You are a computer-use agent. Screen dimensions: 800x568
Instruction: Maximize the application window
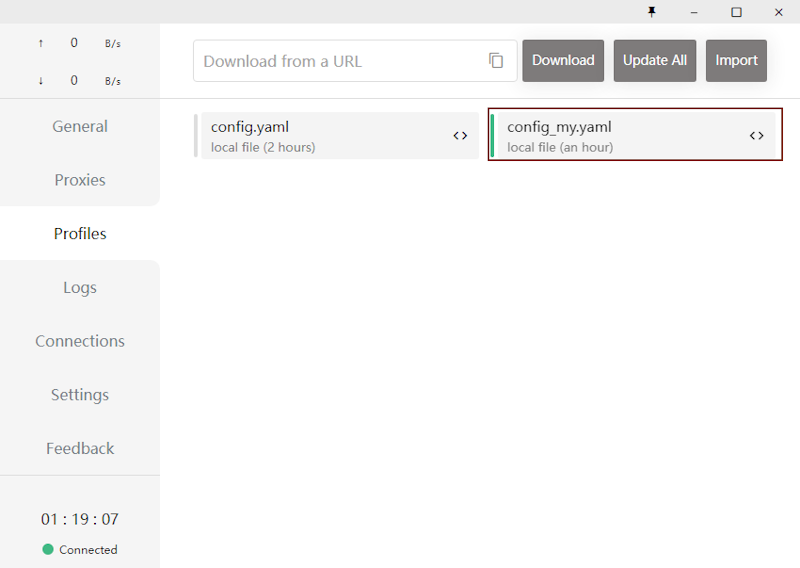pyautogui.click(x=736, y=12)
